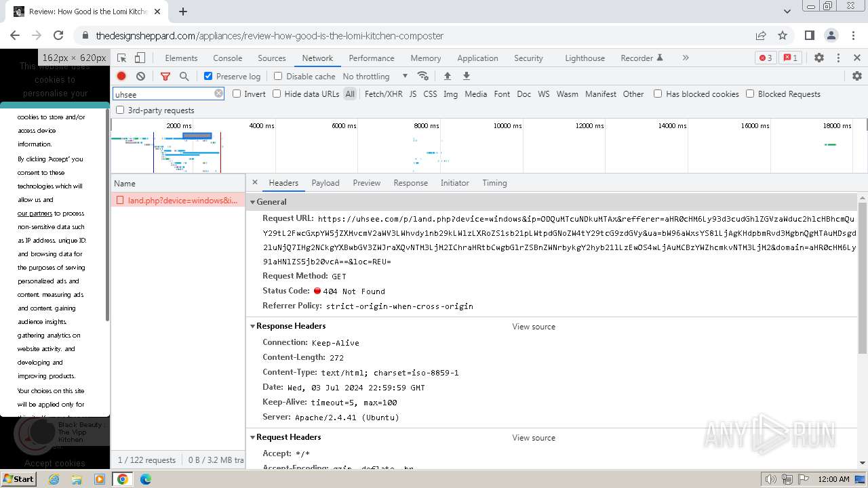Open Chrome three-dot menu
This screenshot has width=868, height=488.
pyautogui.click(x=853, y=35)
